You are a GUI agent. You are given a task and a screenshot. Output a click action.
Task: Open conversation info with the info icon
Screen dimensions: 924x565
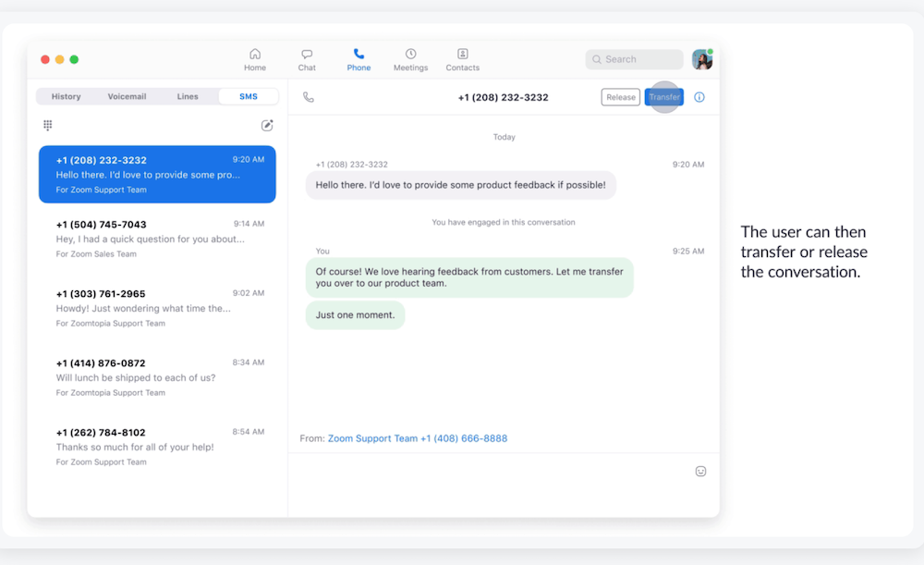[699, 96]
